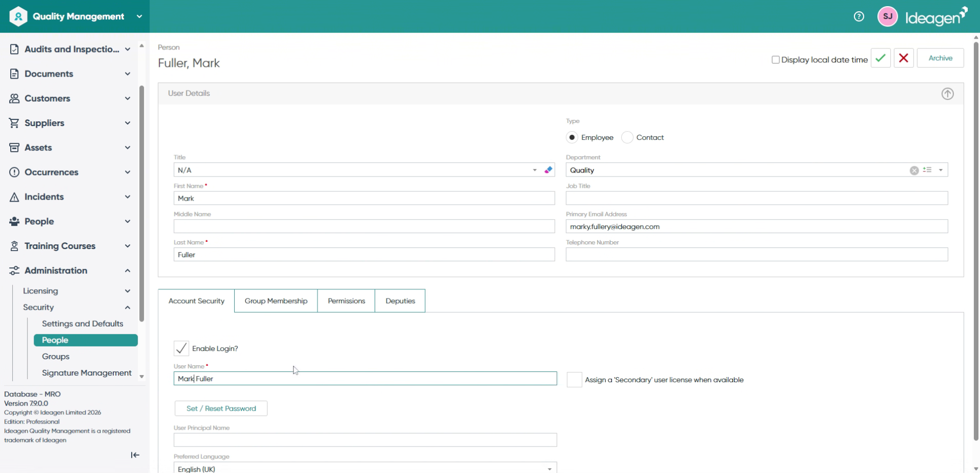Click the Training Courses sidebar icon

(14, 246)
